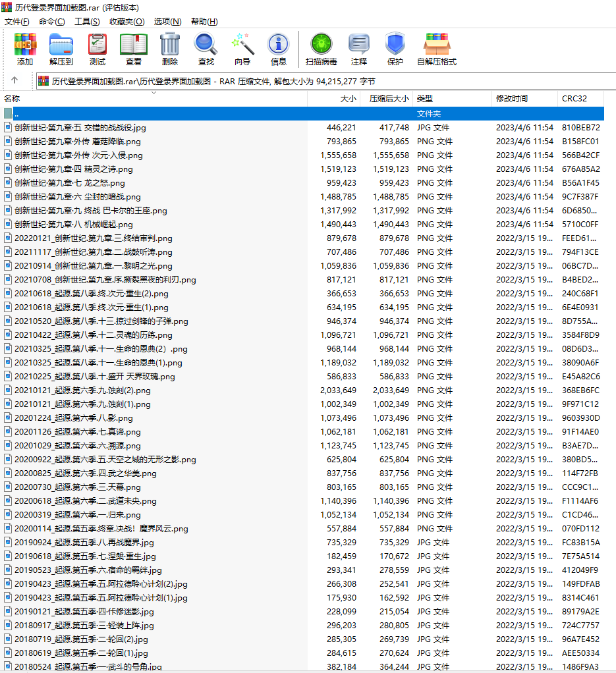Select file 创新世纪·第九章·六 尘封的暗战.png
Viewport: 616px width, 673px height.
77,197
